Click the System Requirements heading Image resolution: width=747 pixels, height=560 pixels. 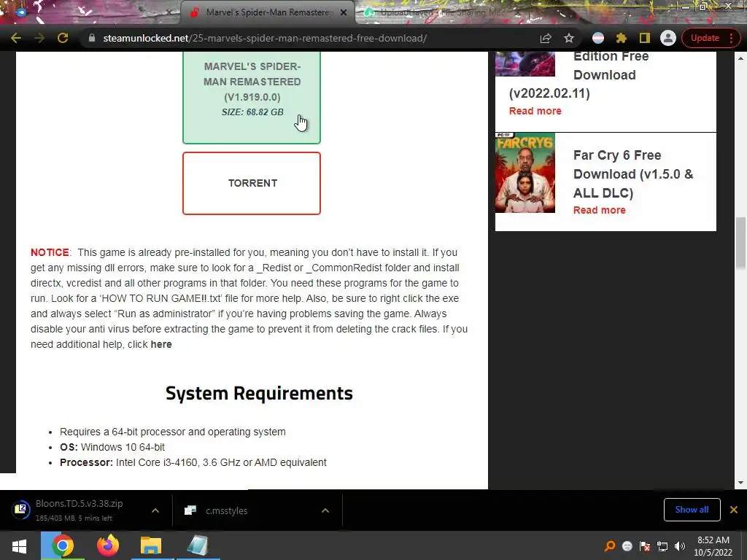tap(259, 393)
